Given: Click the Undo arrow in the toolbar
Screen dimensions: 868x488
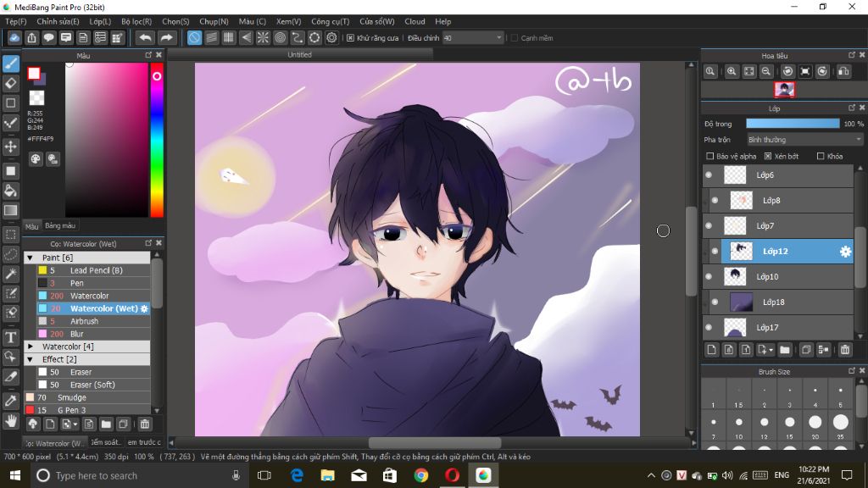Looking at the screenshot, I should coord(146,37).
